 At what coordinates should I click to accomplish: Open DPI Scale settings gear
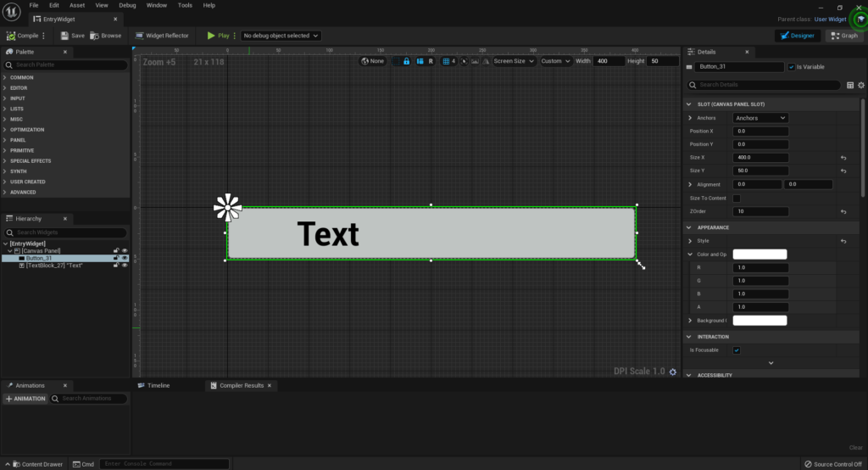click(x=673, y=372)
